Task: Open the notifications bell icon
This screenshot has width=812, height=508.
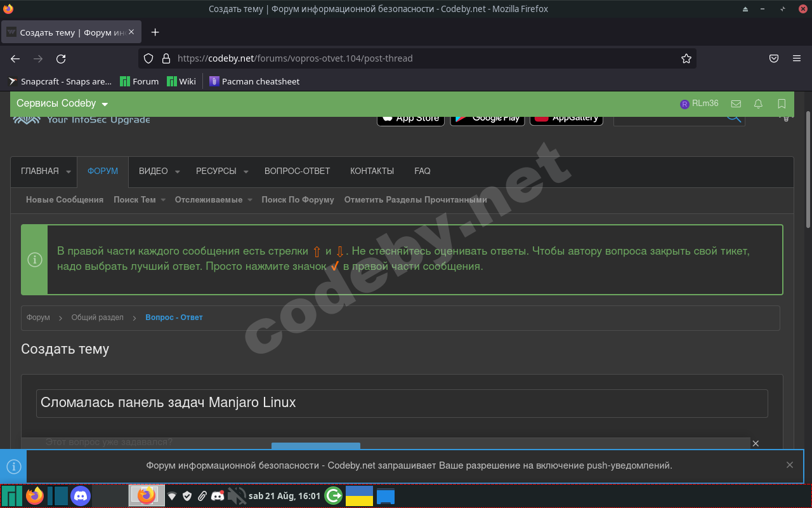Action: pos(758,104)
